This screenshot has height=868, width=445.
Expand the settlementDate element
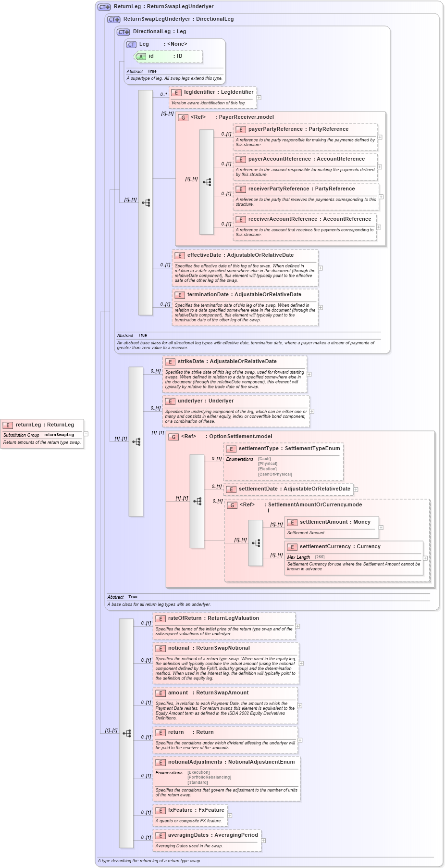tap(356, 490)
